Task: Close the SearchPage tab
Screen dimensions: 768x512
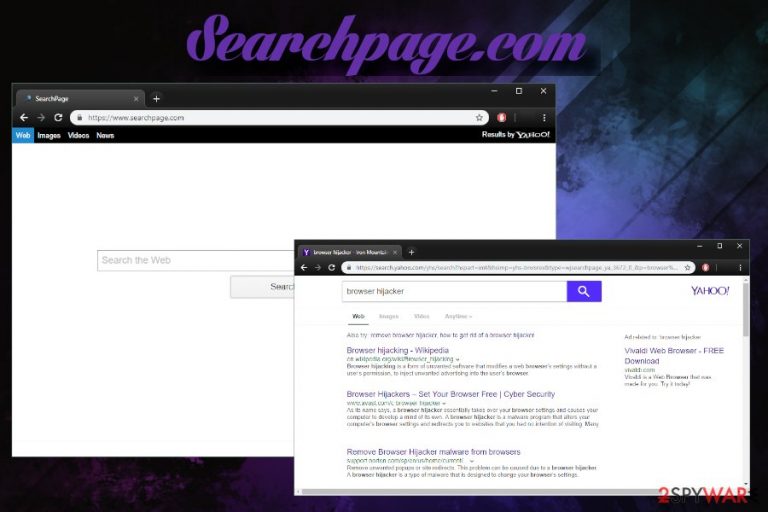Action: pos(136,99)
